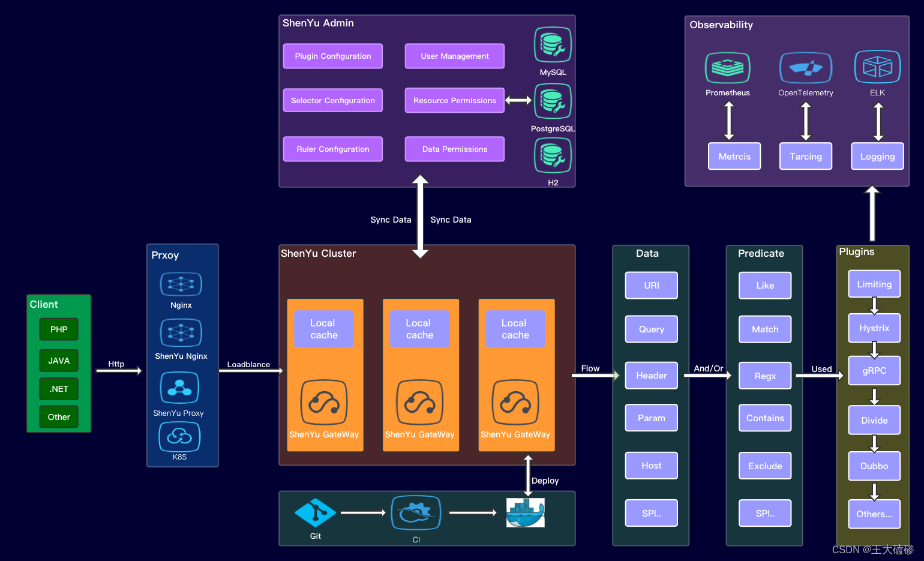Click the Deploy label text
The width and height of the screenshot is (924, 561).
click(545, 481)
